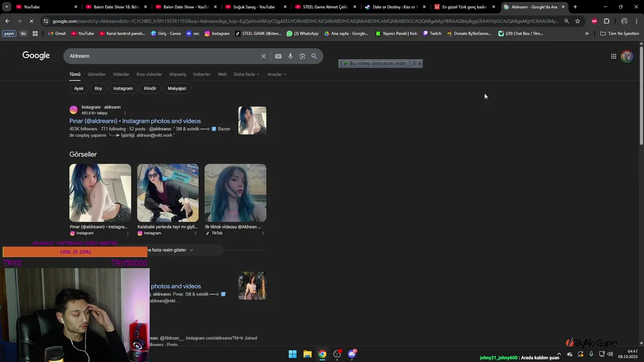Open the Google account avatar
The width and height of the screenshot is (644, 362).
pyautogui.click(x=627, y=56)
